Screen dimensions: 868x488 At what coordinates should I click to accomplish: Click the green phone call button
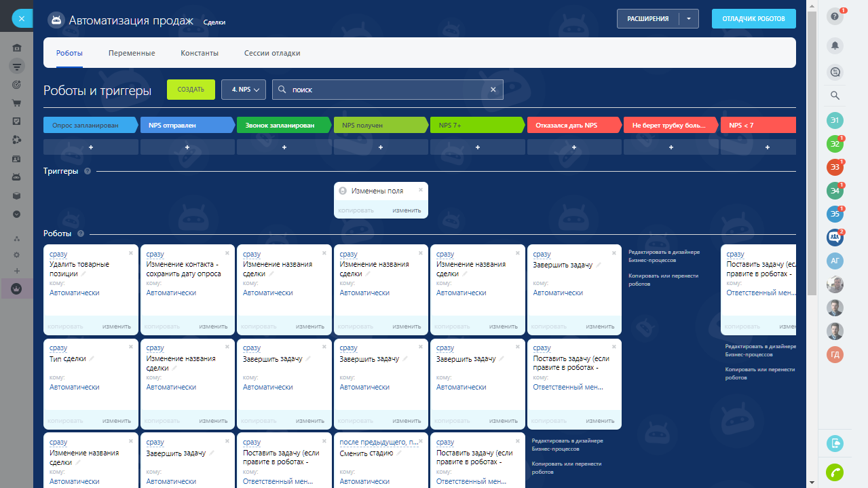[x=835, y=472]
